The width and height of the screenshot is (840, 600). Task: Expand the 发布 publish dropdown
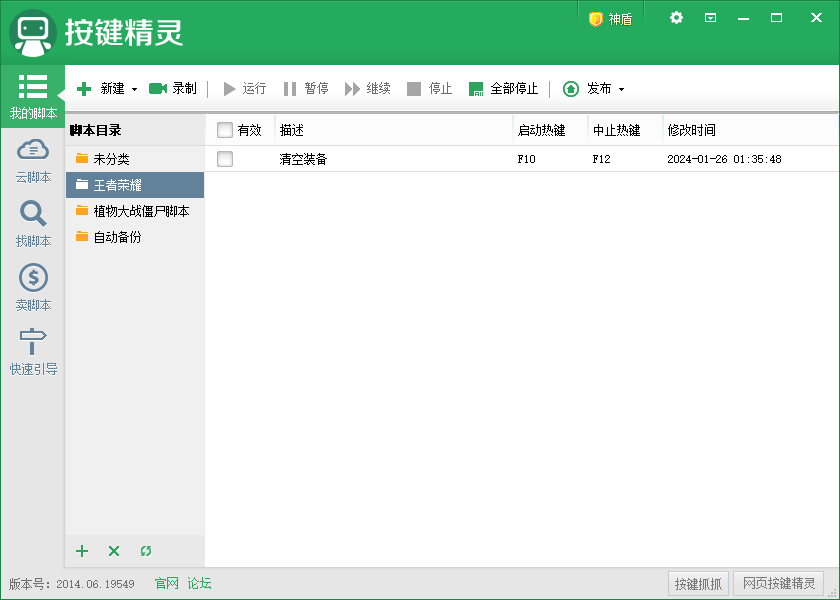620,88
